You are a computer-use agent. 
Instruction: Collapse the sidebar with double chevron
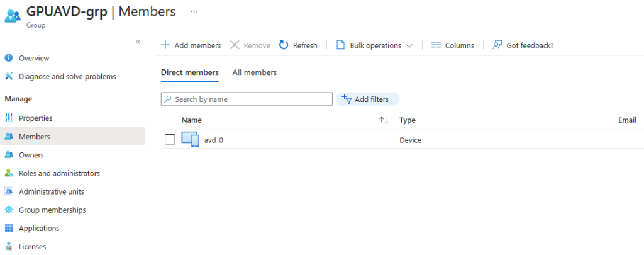[138, 42]
